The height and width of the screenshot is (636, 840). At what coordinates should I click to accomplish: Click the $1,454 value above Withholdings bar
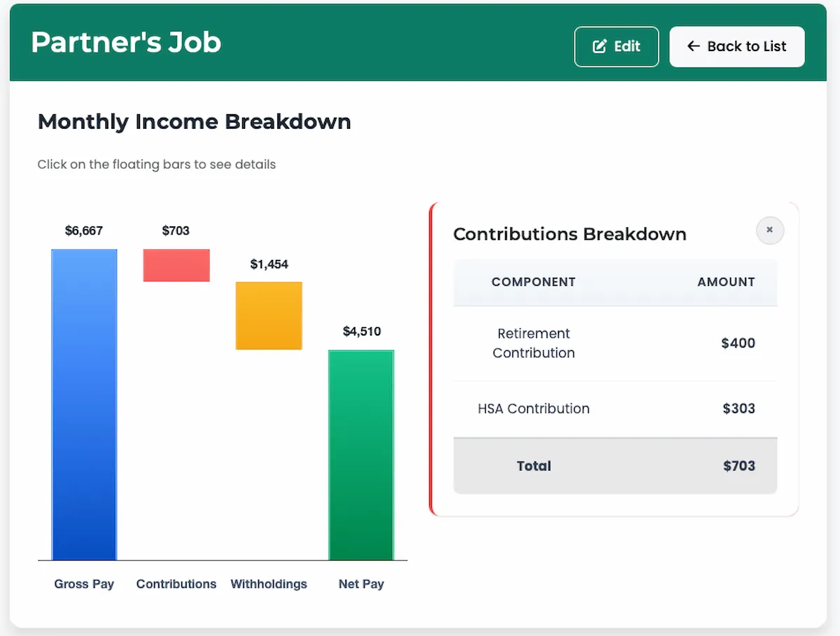coord(269,264)
